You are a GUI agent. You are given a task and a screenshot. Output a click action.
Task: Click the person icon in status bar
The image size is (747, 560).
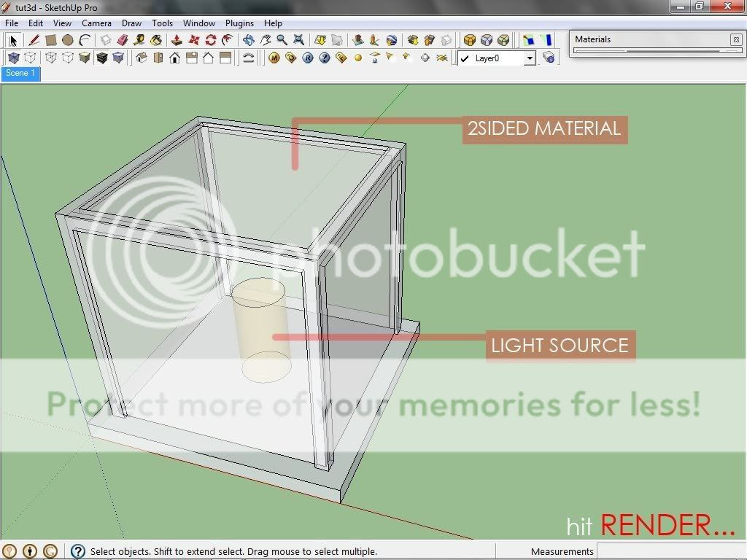coord(29,551)
